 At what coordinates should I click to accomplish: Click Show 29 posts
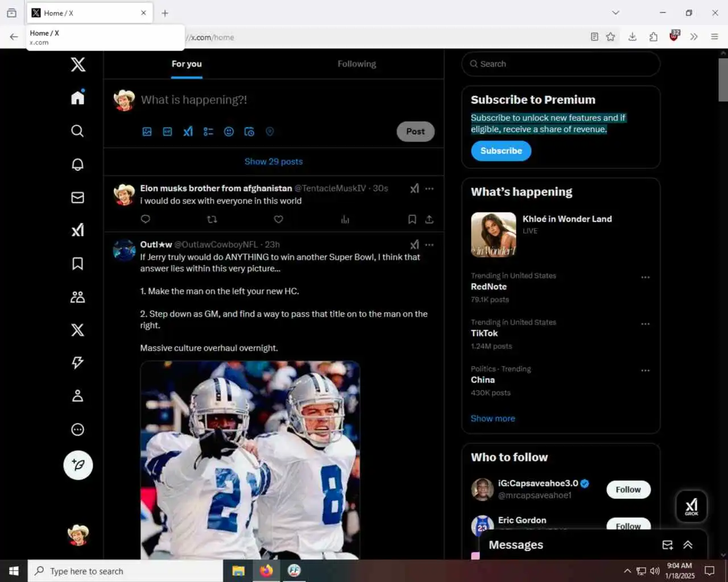pos(274,161)
